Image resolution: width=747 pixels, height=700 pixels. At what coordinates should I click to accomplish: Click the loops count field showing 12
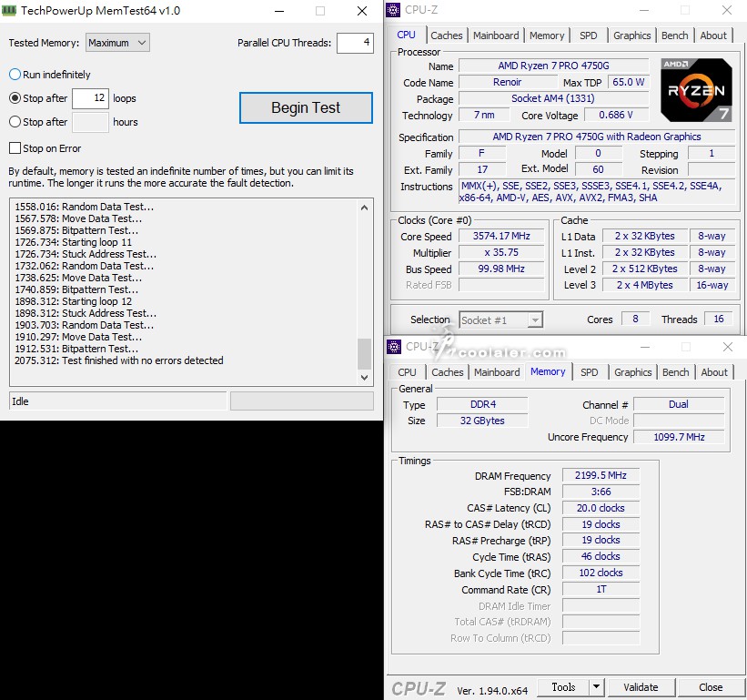tap(90, 98)
